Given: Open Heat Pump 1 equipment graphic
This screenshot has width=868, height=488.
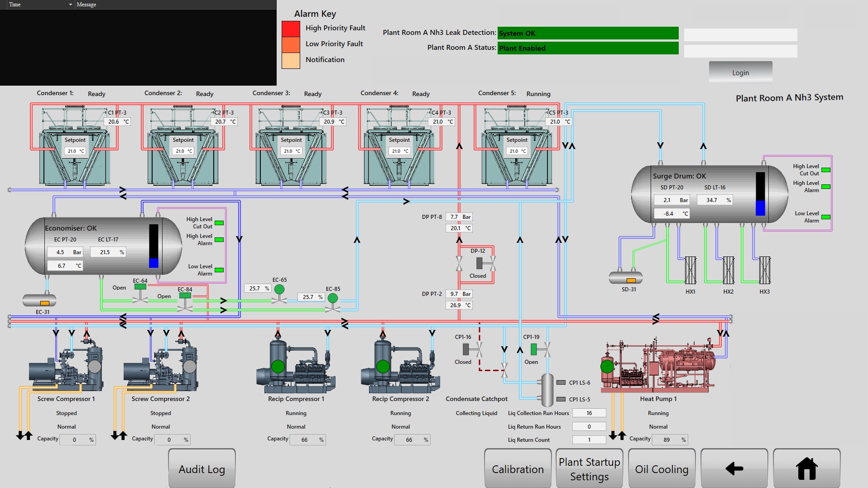Looking at the screenshot, I should [x=657, y=367].
